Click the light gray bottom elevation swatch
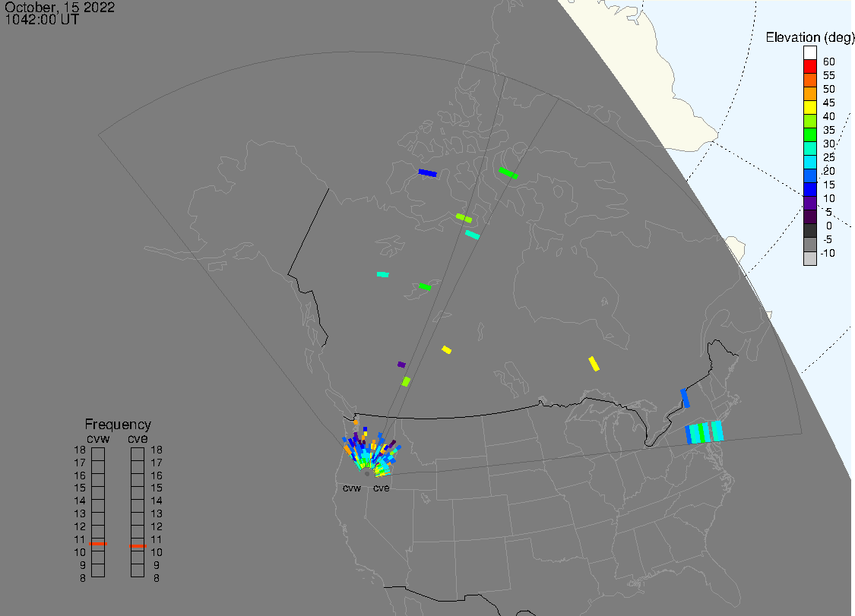The image size is (855, 616). point(810,258)
